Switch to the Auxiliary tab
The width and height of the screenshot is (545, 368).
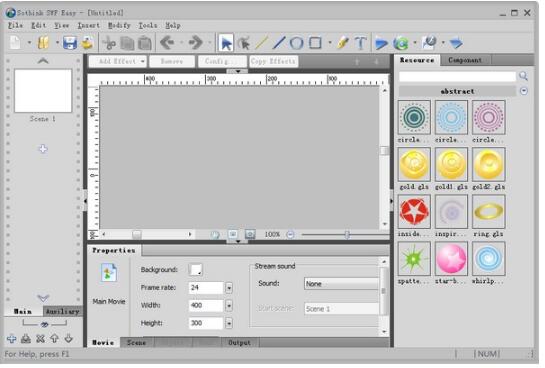click(x=63, y=311)
